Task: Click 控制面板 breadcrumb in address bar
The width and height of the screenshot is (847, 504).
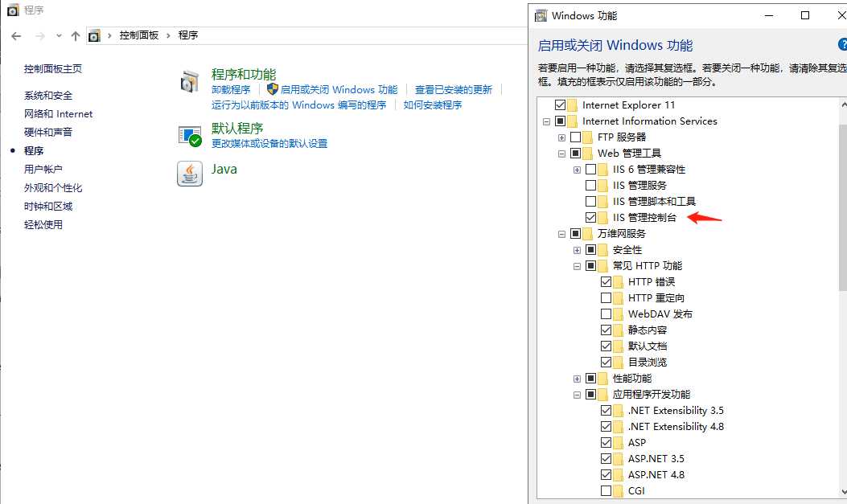Action: pos(139,35)
